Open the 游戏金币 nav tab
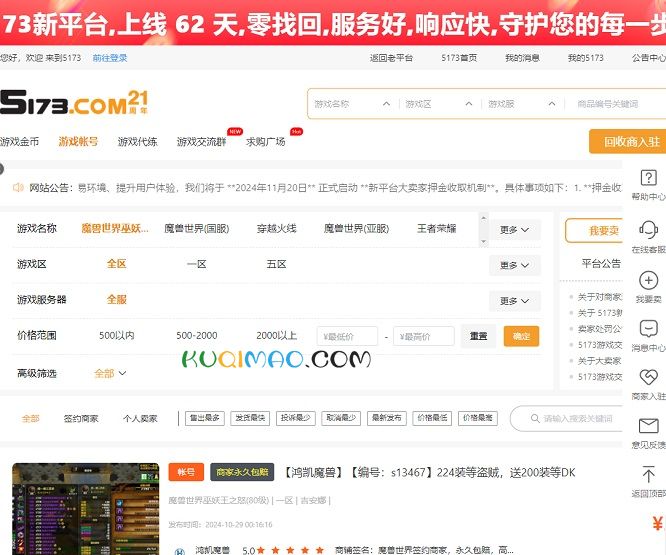666x555 pixels. (x=19, y=141)
